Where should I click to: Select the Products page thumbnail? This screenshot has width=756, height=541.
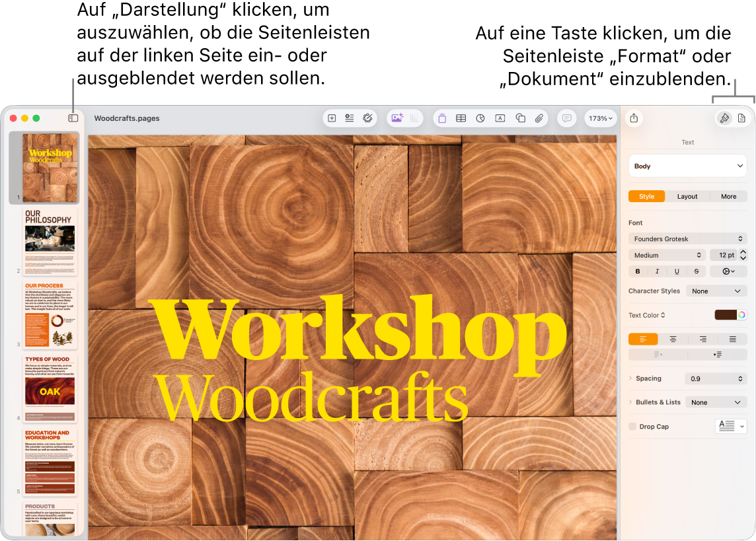click(50, 519)
